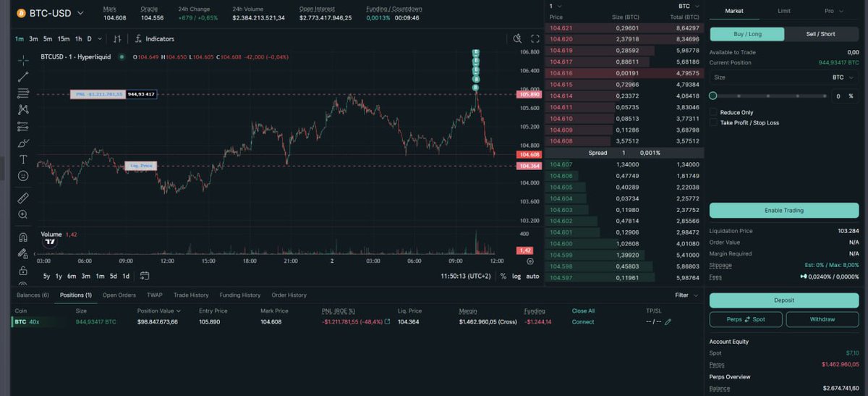Viewport: 868px width, 396px height.
Task: Toggle stay-in-drawing-mode pencil lock
Action: click(x=23, y=253)
